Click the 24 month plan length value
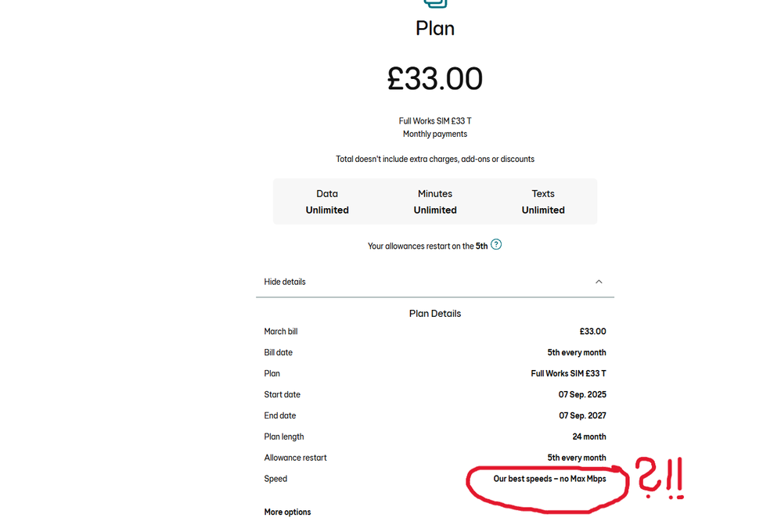The image size is (781, 532). point(588,437)
